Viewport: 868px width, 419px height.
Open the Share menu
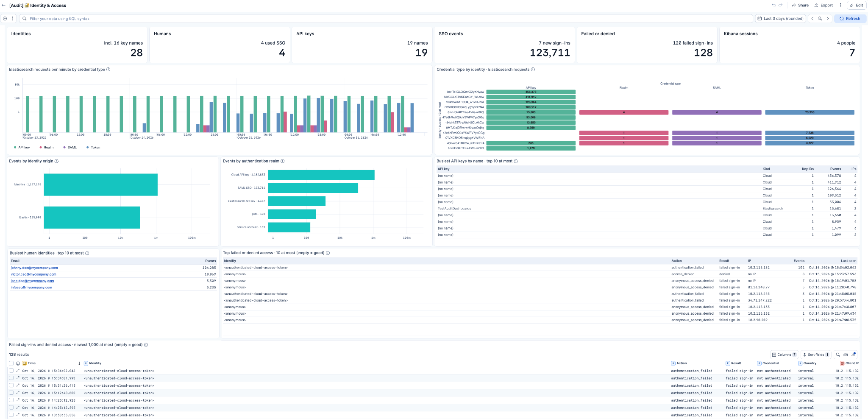click(x=800, y=6)
